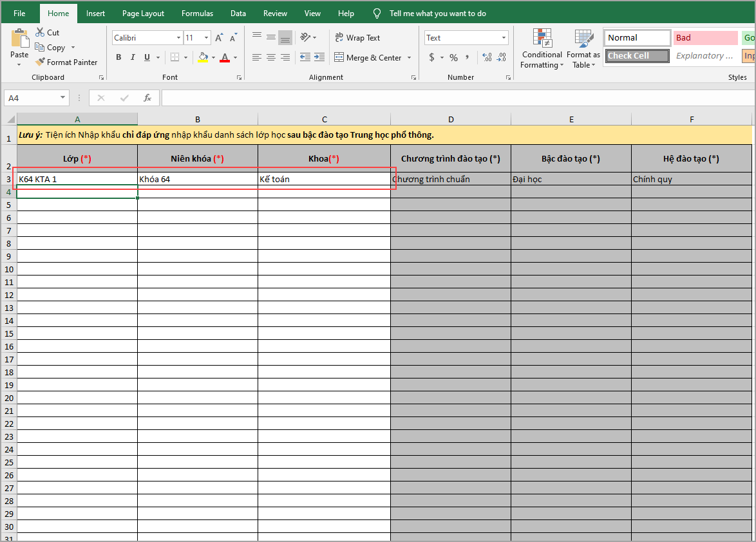Switch to the Review tab
This screenshot has height=542, width=756.
click(275, 14)
